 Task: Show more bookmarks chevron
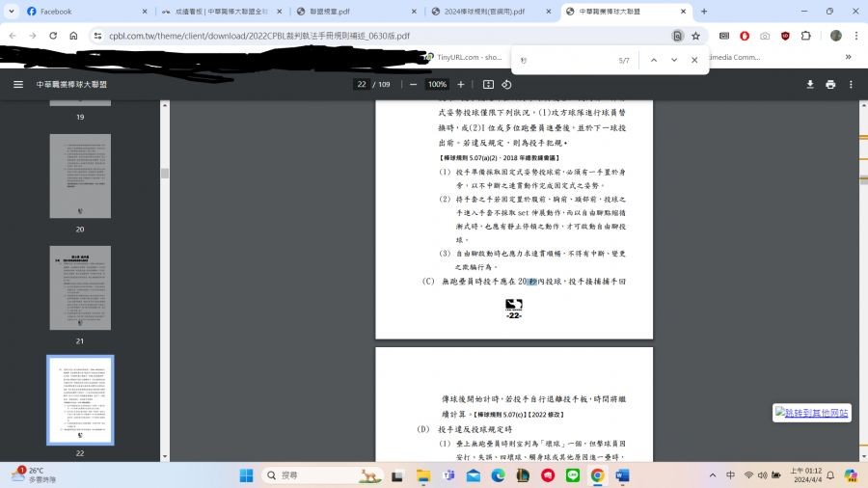pyautogui.click(x=848, y=57)
